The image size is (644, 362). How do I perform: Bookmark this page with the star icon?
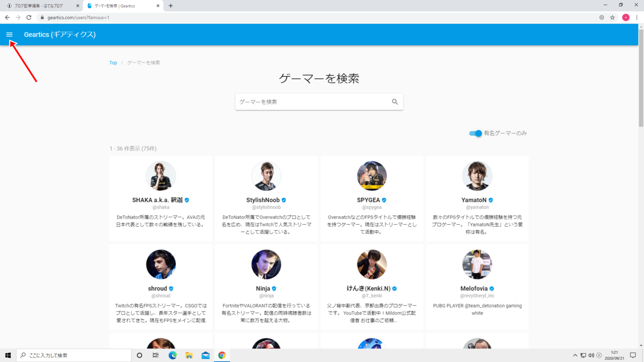tap(612, 17)
